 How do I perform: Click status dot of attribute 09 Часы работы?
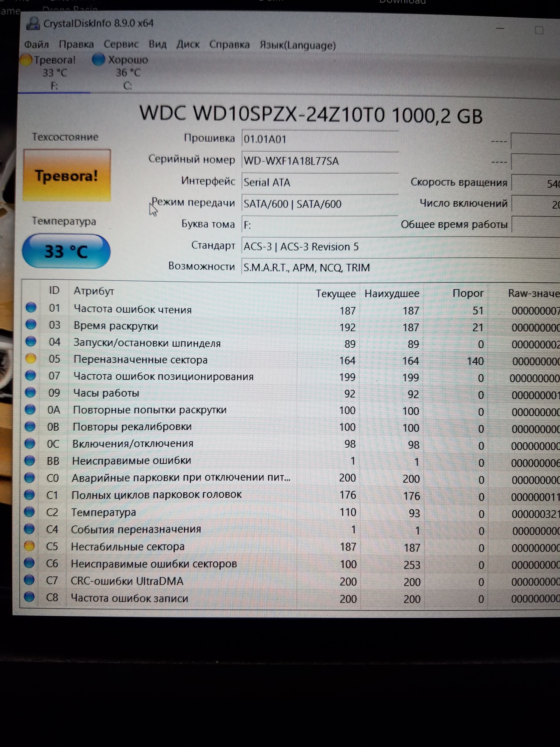point(30,392)
